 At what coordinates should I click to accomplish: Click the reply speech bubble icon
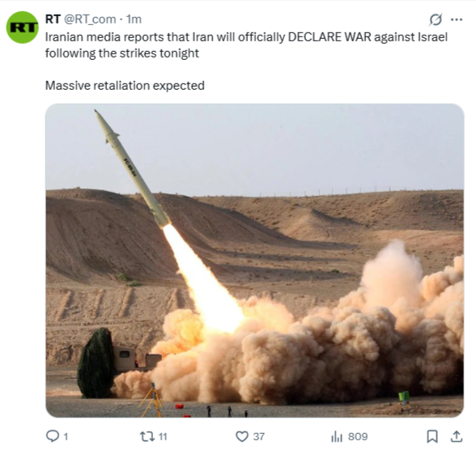click(53, 436)
